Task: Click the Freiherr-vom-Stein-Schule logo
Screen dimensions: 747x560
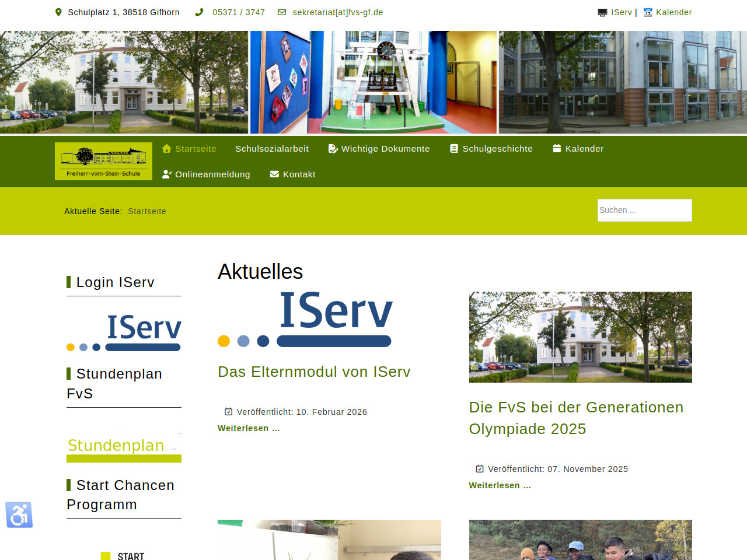Action: coord(103,161)
